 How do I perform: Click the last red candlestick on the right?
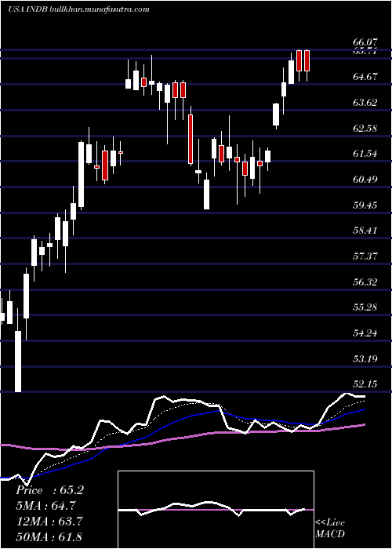click(x=307, y=61)
